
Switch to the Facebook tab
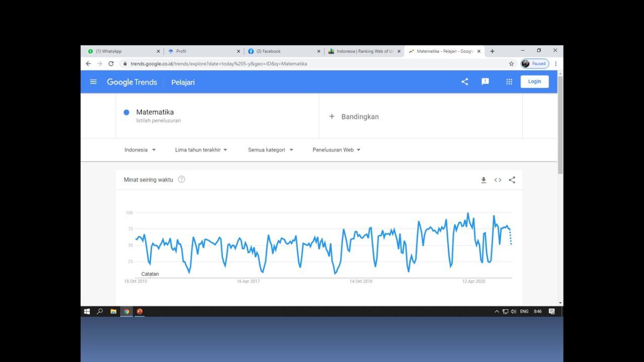coord(284,51)
